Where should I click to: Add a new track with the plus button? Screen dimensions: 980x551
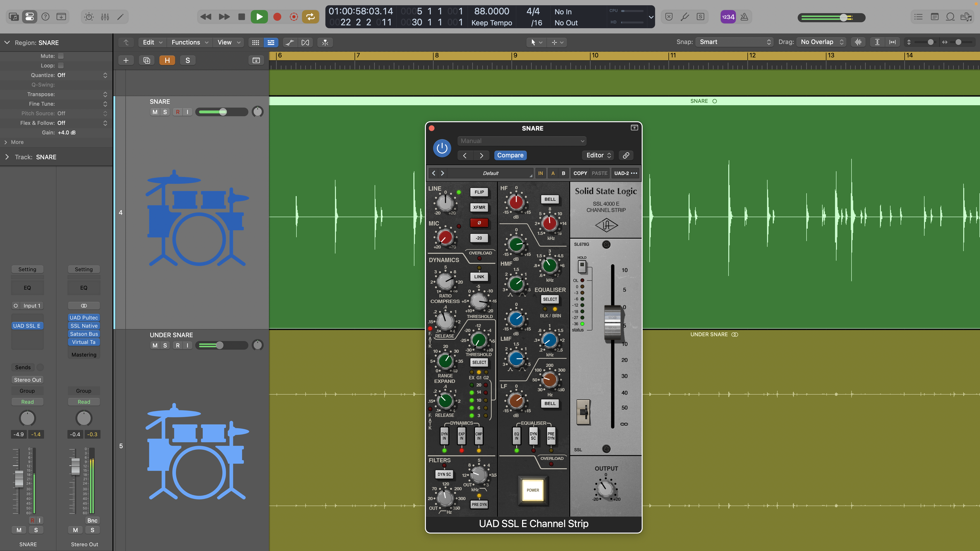(126, 61)
